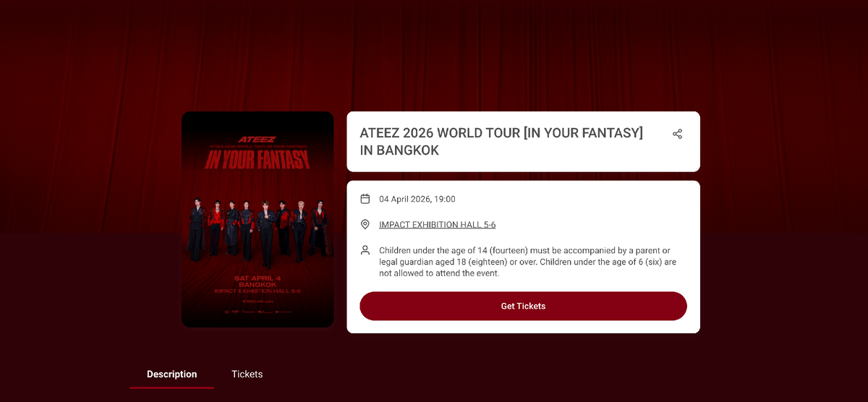868x402 pixels.
Task: Open the concert poster thumbnail
Action: [x=258, y=219]
